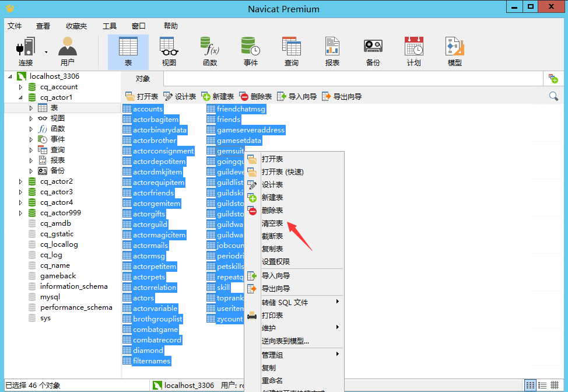The height and width of the screenshot is (392, 568).
Task: Open the 备份 (Backup) toolbar icon
Action: (x=373, y=51)
